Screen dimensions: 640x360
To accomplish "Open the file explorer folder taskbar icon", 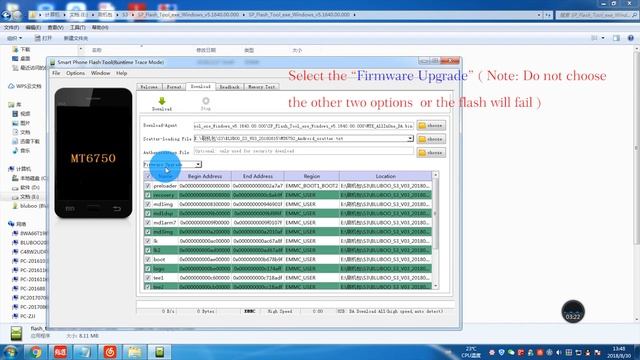I will coord(134,352).
